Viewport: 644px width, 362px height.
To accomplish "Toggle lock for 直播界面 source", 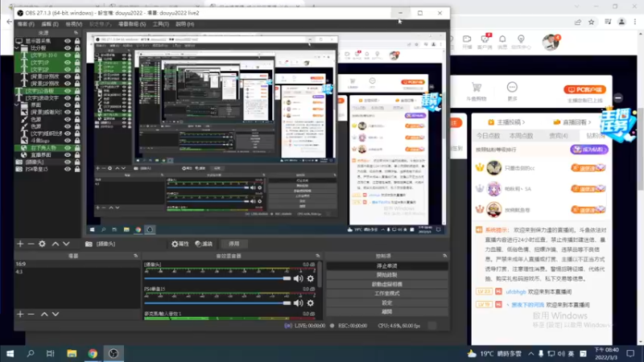I will 77,154.
